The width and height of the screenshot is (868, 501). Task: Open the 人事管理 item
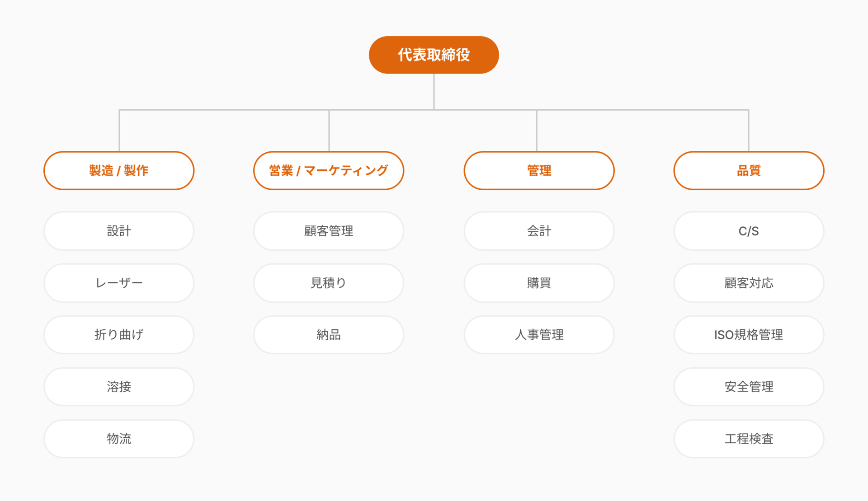(539, 335)
